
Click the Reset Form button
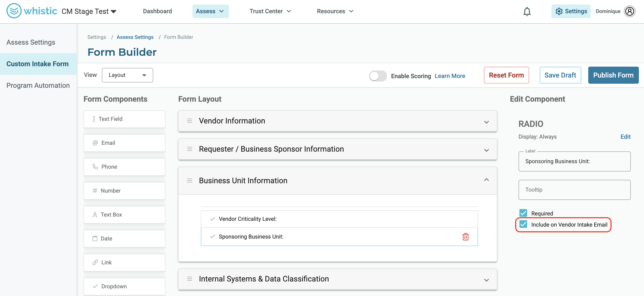click(506, 75)
